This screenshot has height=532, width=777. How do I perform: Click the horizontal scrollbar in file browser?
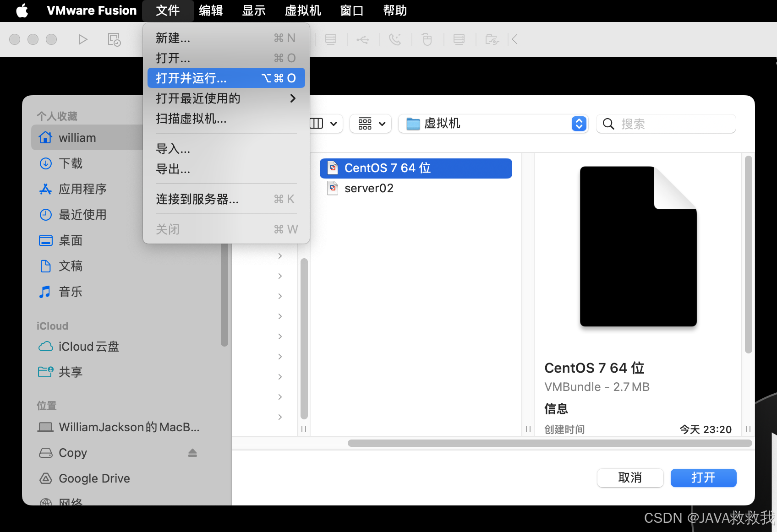[550, 443]
